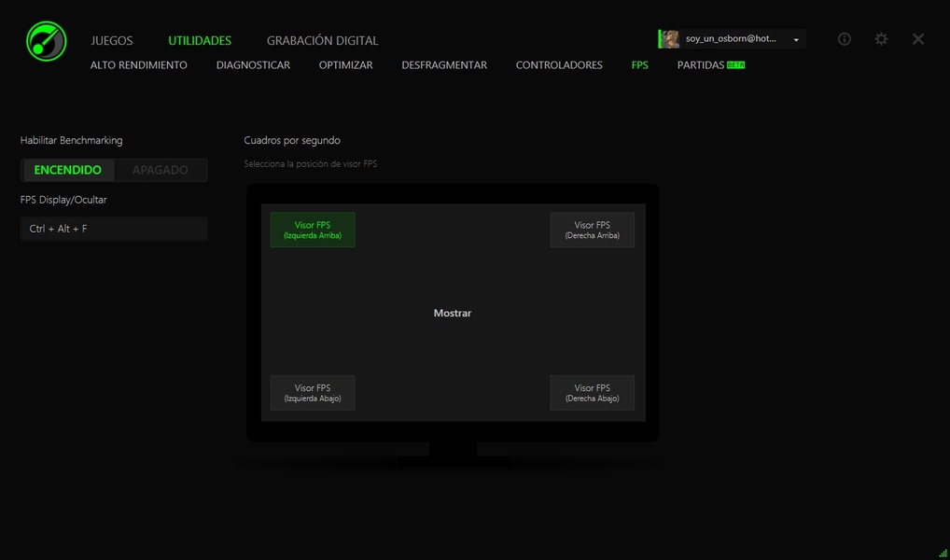
Task: Go to the DESFRAGMENTAR subtab
Action: [x=444, y=65]
